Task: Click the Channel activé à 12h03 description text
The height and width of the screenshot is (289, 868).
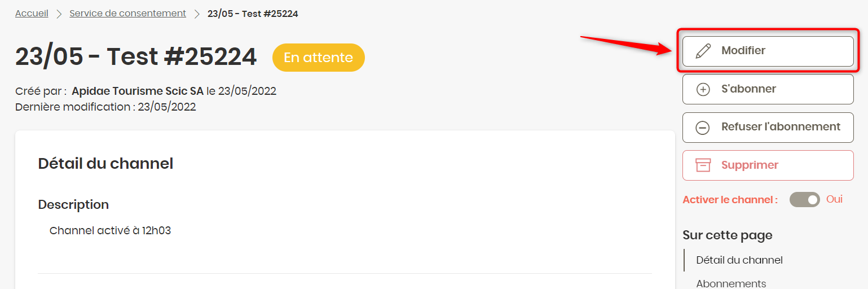Action: pos(110,231)
